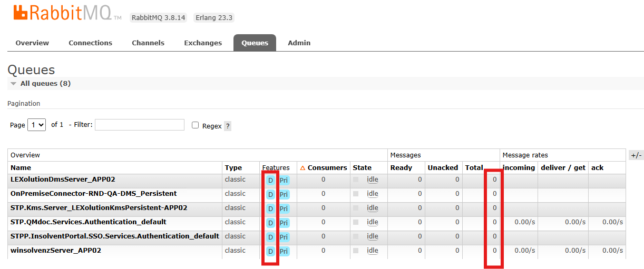
Task: Click the Regex help question mark
Action: (228, 126)
